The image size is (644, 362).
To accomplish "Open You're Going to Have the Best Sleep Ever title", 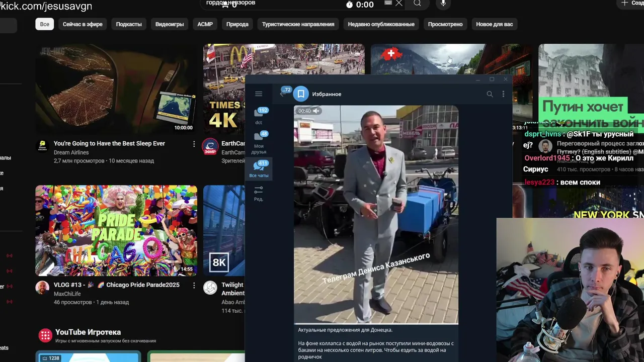I will 109,144.
